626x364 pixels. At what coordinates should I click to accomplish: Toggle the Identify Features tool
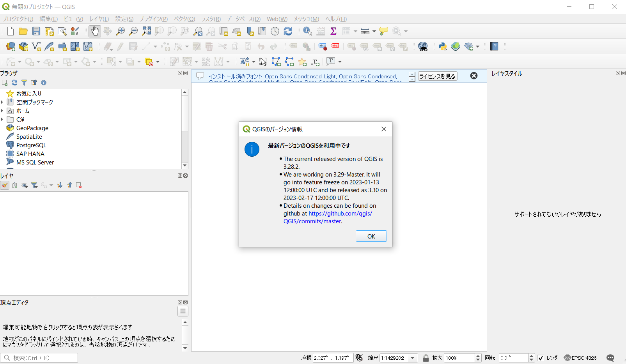[x=307, y=31]
